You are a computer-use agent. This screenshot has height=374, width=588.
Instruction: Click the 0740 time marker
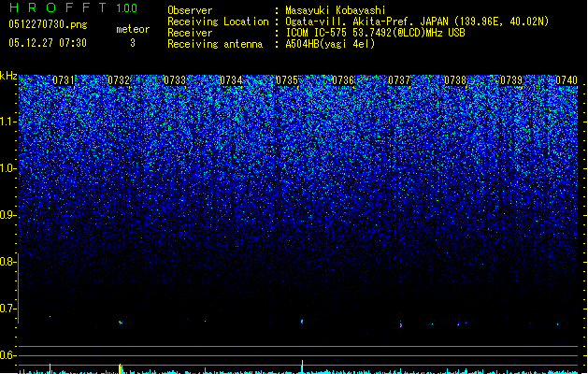click(566, 80)
